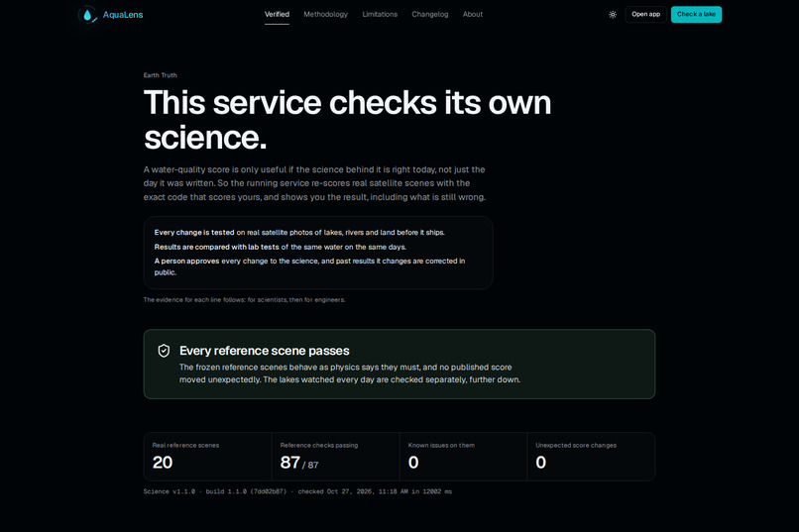The height and width of the screenshot is (532, 799).
Task: Click the AquaLens water drop logo icon
Action: point(87,15)
